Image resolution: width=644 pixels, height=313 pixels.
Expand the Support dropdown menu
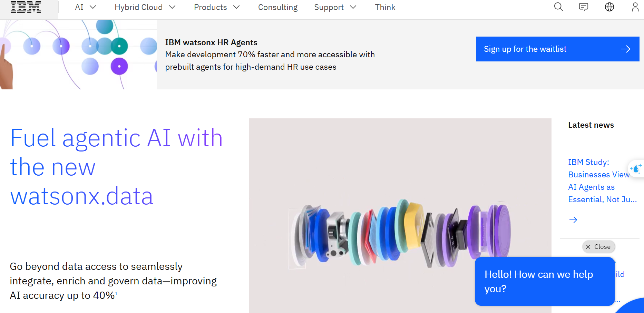click(x=335, y=7)
